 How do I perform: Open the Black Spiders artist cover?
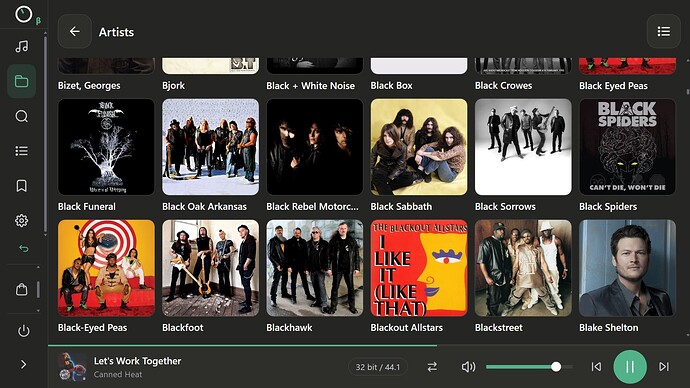628,147
